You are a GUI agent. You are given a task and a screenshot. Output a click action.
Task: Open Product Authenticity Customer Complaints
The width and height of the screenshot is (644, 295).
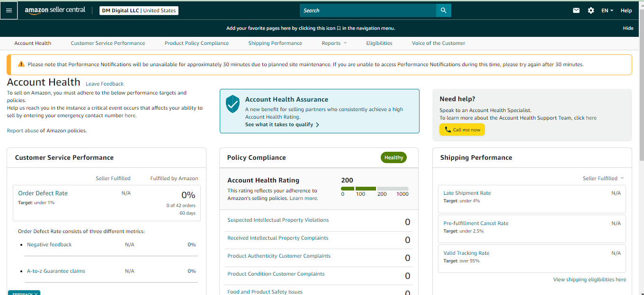(279, 256)
